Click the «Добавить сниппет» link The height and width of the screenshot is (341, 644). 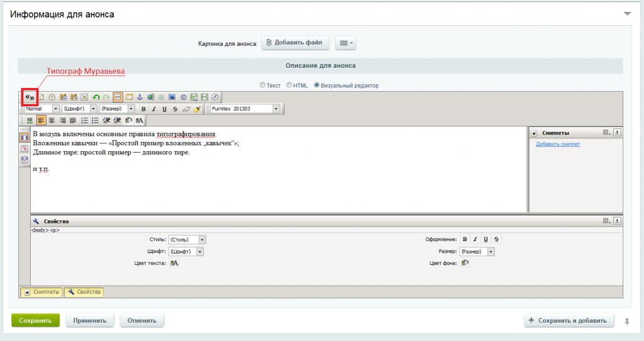[558, 144]
